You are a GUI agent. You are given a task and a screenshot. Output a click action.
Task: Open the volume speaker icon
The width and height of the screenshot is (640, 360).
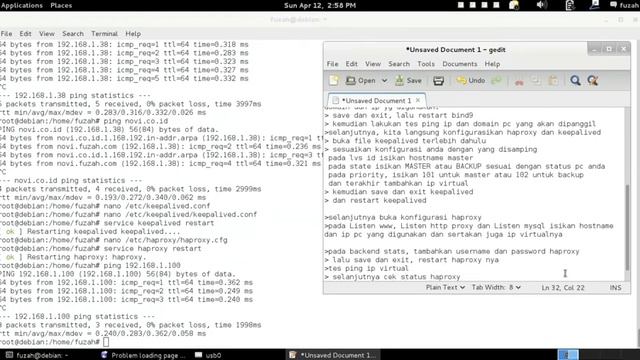click(541, 5)
